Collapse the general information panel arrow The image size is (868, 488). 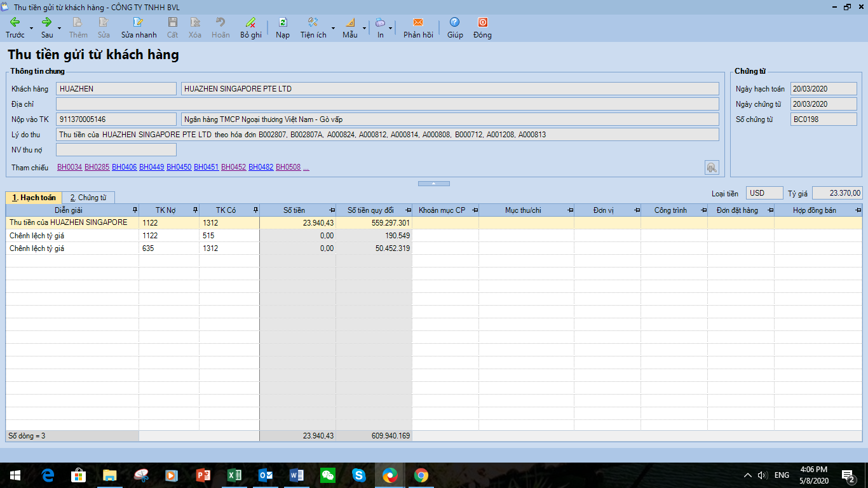point(434,184)
